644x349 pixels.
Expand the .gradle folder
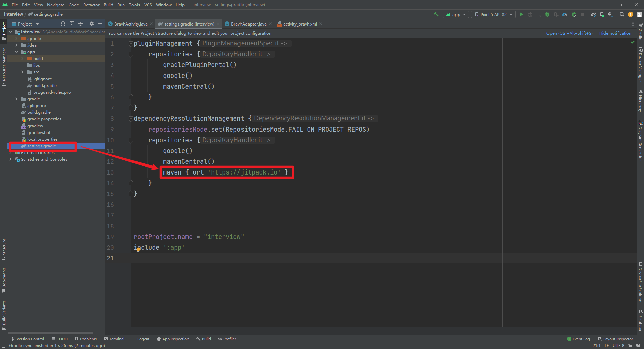[16, 39]
